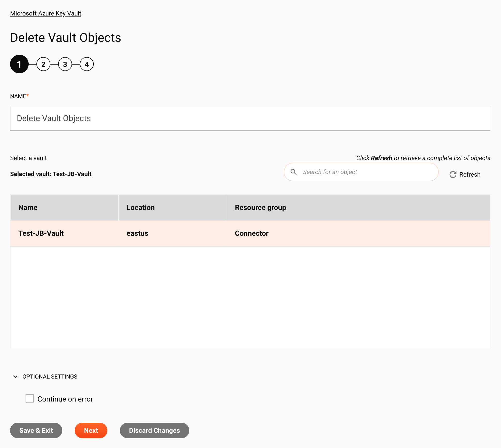
Task: Click the Delete Vault Objects name input field
Action: [250, 118]
